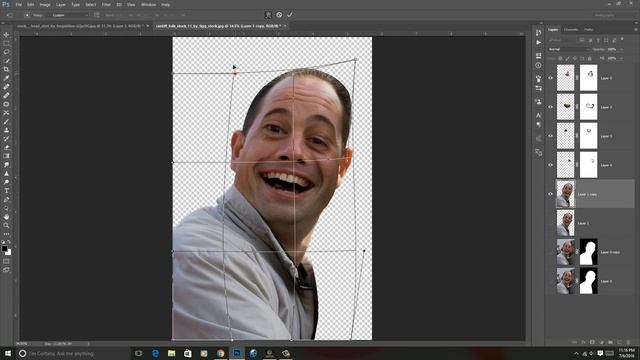Select the Rectangular Marquee tool
The height and width of the screenshot is (360, 640).
[x=6, y=43]
